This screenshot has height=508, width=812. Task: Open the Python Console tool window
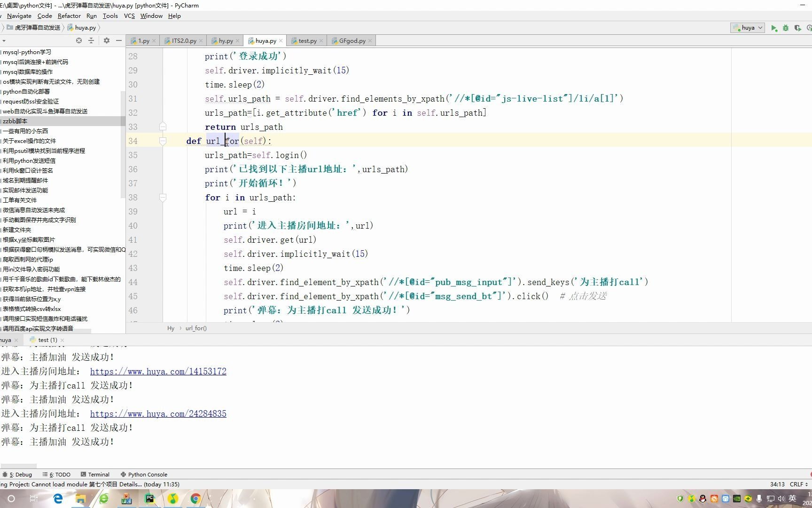pyautogui.click(x=144, y=474)
